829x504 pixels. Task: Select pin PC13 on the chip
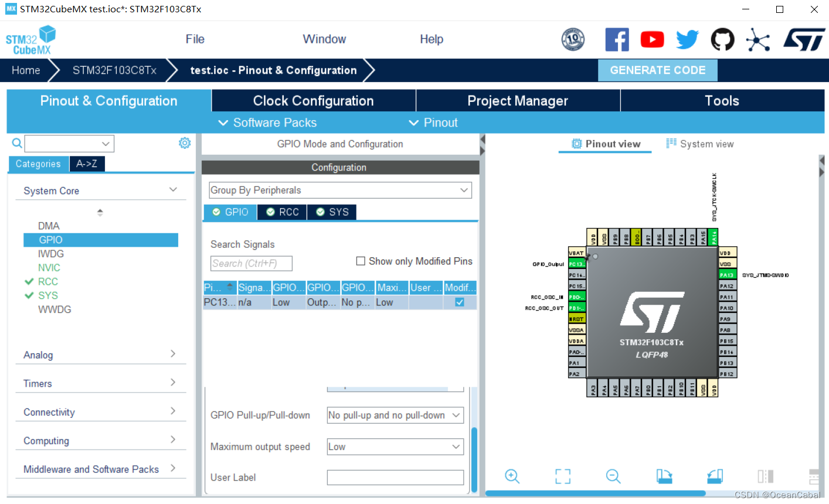(577, 264)
